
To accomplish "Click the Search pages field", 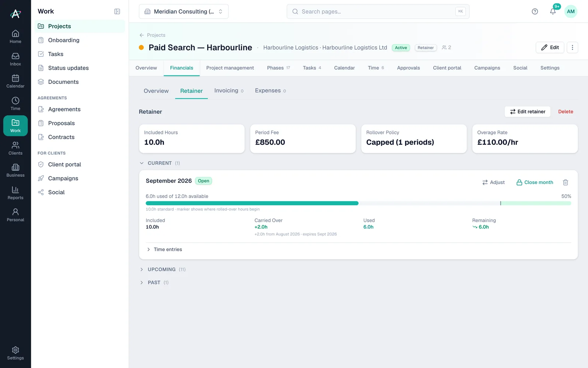I will click(378, 11).
